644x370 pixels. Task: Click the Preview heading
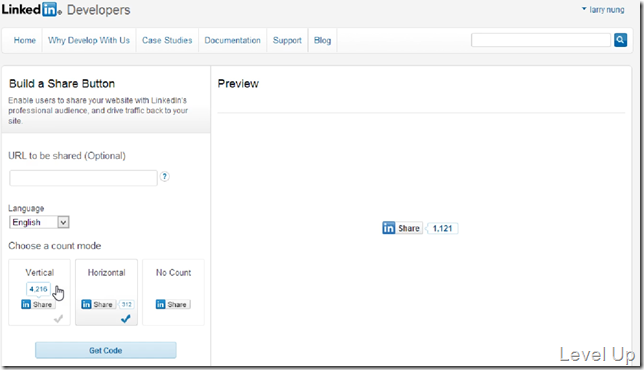[238, 84]
